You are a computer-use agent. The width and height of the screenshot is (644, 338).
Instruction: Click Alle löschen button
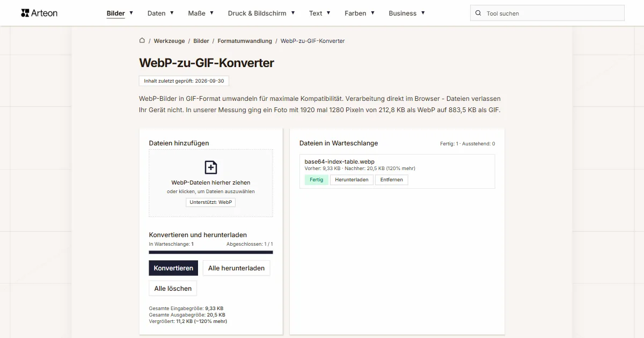tap(173, 288)
